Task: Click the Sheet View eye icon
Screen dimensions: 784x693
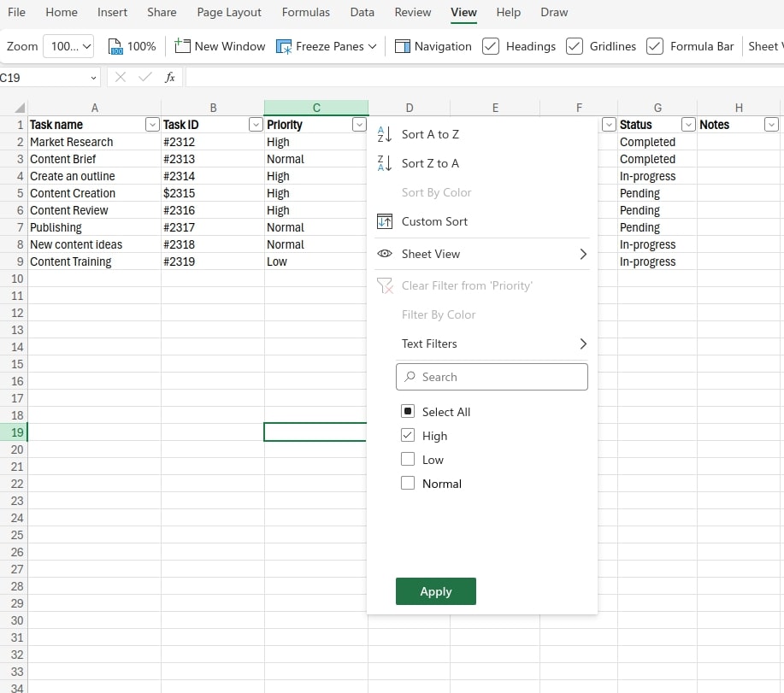Action: pyautogui.click(x=385, y=254)
